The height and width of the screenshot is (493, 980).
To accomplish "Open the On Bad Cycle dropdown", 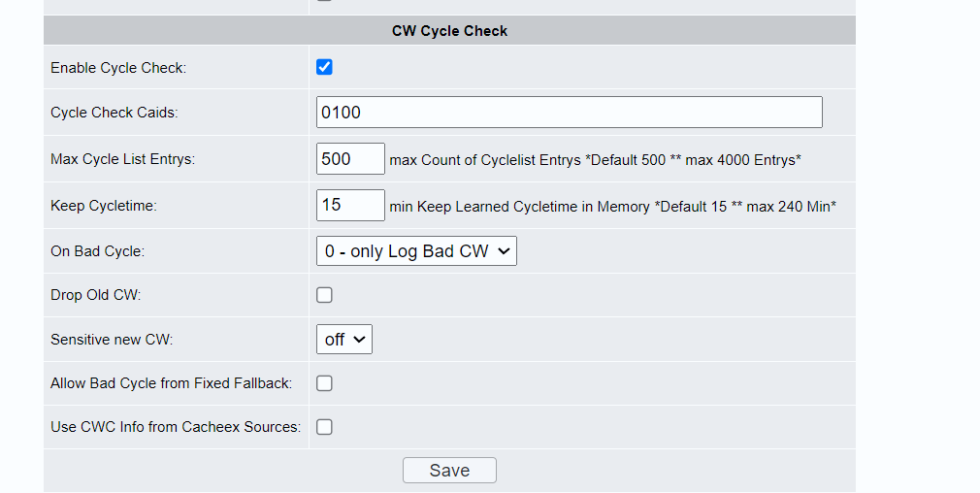I will coord(416,250).
